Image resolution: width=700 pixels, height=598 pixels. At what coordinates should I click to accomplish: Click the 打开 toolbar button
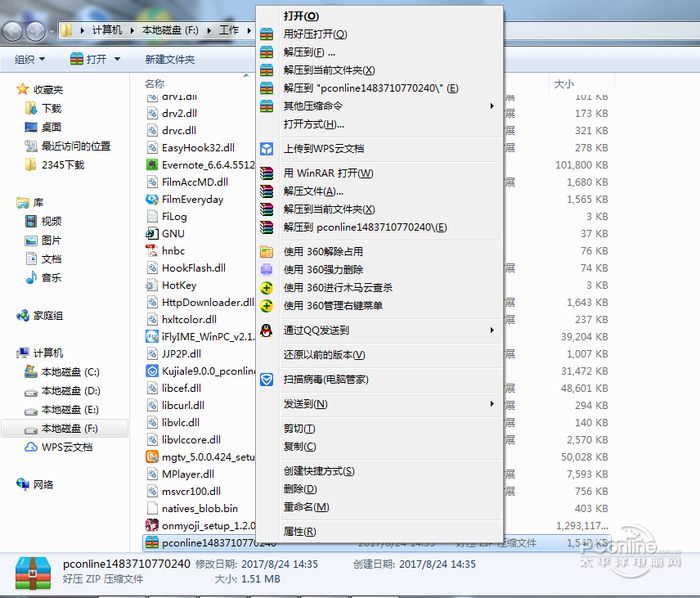89,59
